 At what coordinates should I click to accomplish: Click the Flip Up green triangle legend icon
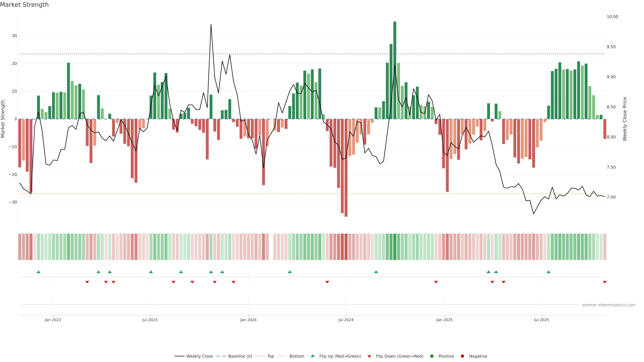(x=312, y=356)
